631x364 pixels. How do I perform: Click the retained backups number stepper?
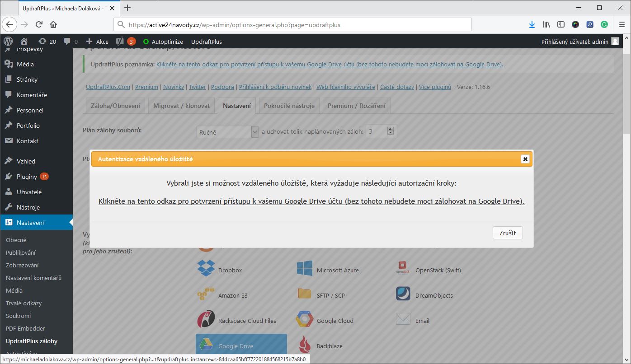(391, 131)
